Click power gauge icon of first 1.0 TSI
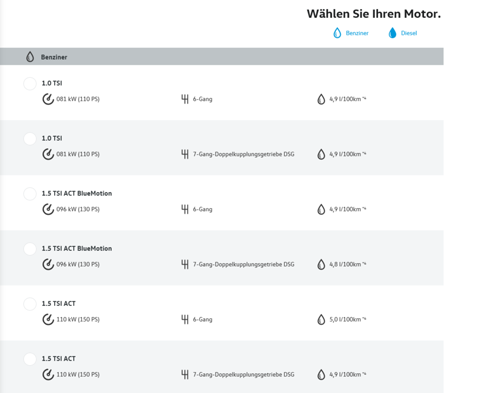Screen dimensions: 500x393 click(x=48, y=99)
